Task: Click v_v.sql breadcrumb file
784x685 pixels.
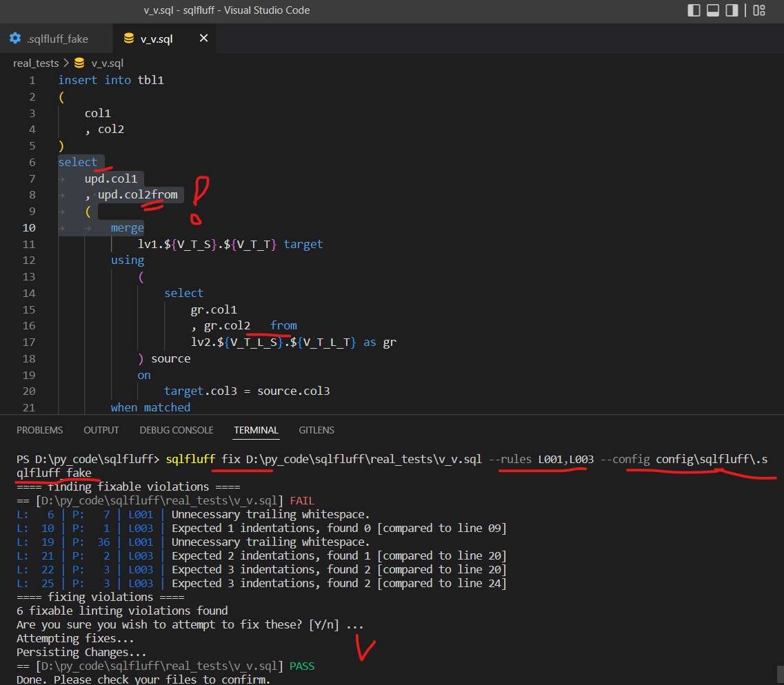Action: click(108, 63)
